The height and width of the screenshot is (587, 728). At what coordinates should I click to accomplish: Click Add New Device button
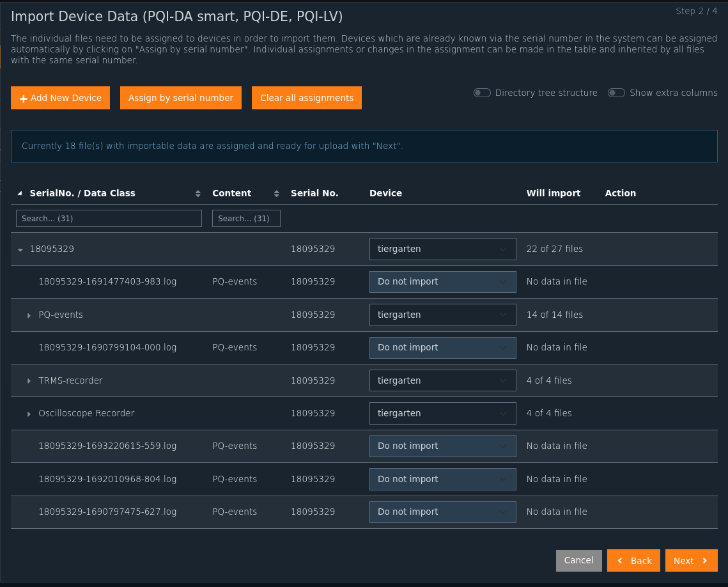[x=60, y=98]
